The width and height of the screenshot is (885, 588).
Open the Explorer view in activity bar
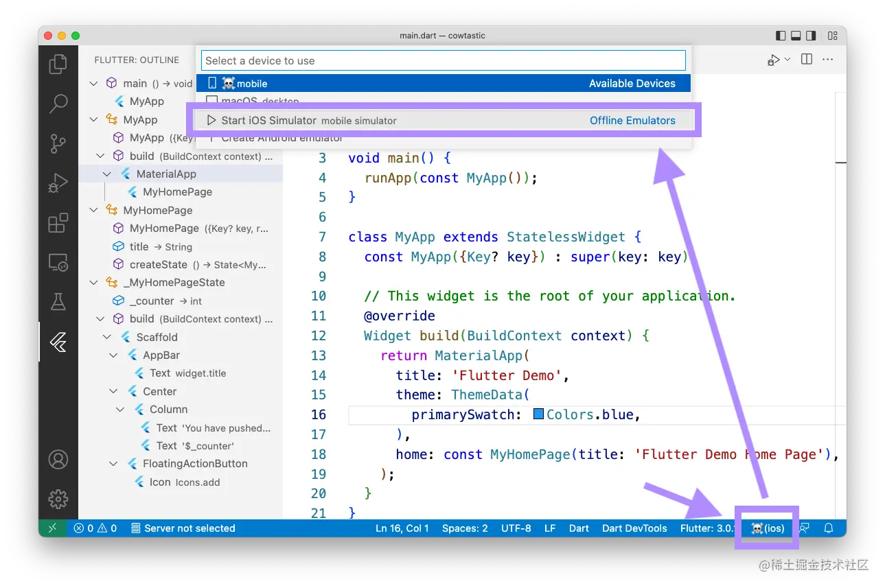click(x=58, y=64)
